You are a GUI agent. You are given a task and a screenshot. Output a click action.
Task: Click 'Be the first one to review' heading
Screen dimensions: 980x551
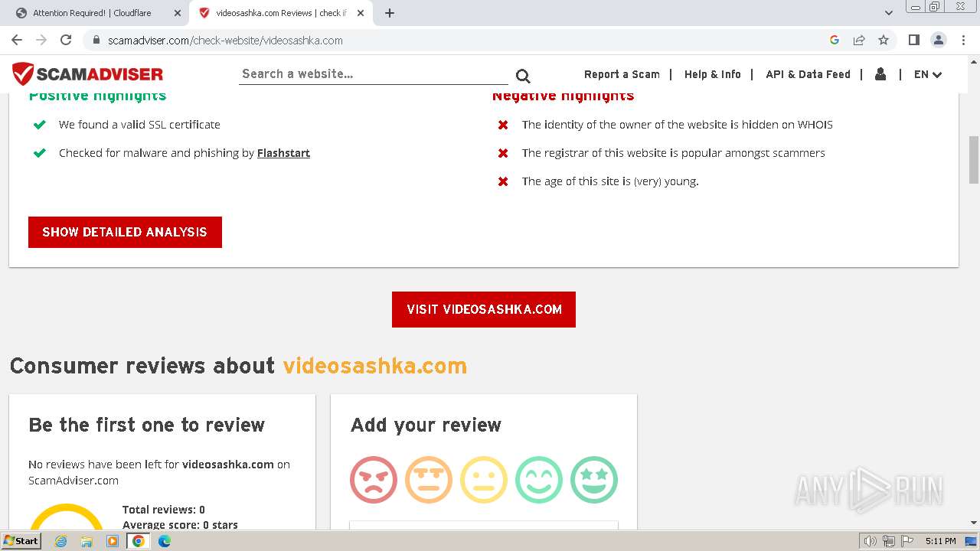(147, 425)
